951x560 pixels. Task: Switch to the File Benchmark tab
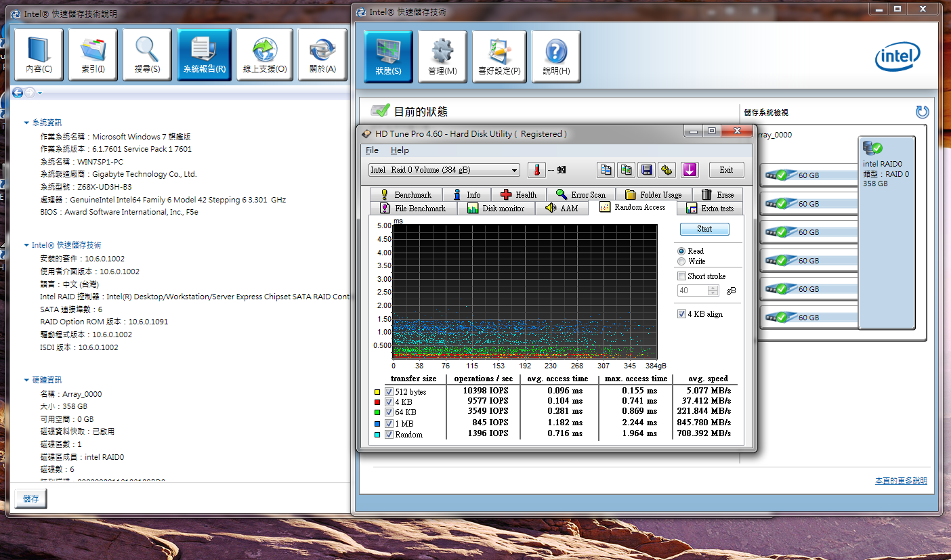[x=413, y=209]
